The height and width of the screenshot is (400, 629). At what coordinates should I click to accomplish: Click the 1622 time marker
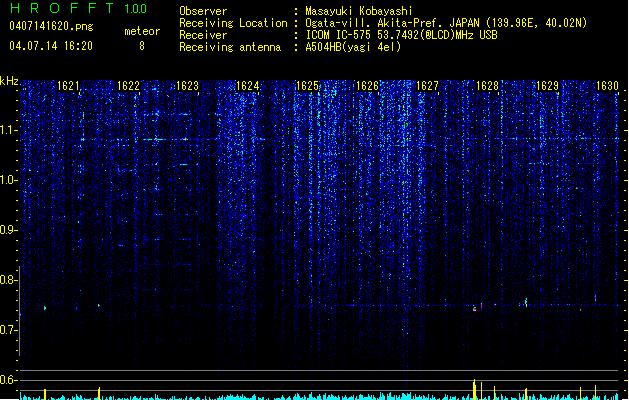coord(128,86)
